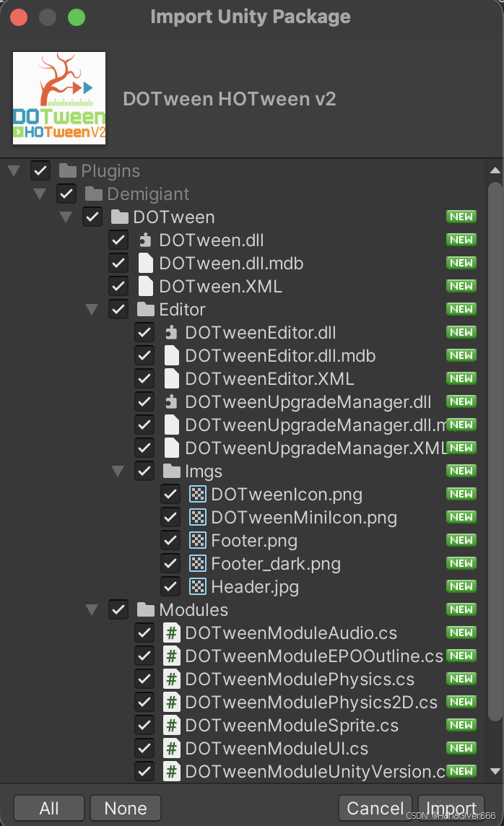This screenshot has height=826, width=504.
Task: Click the DOTweenMiniIcon.png file name
Action: [x=304, y=517]
